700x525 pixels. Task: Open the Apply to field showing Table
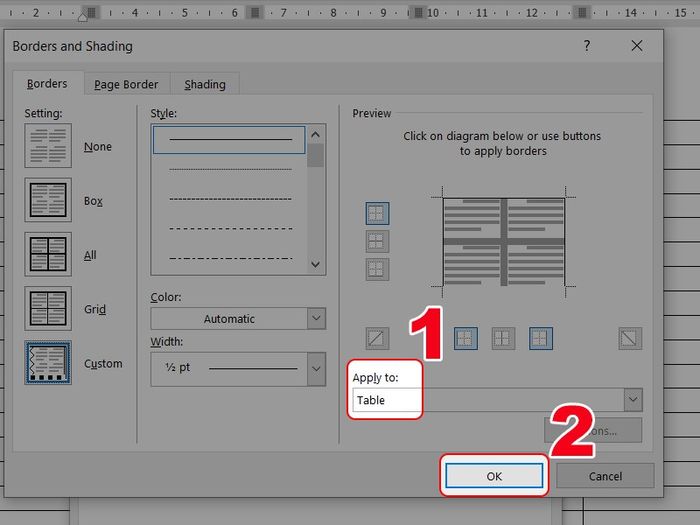coord(497,400)
